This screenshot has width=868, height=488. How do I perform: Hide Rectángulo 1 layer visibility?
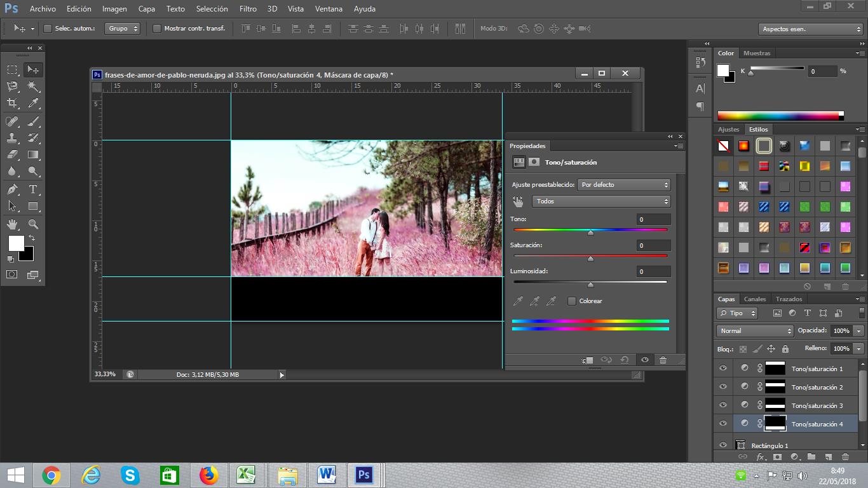point(723,445)
